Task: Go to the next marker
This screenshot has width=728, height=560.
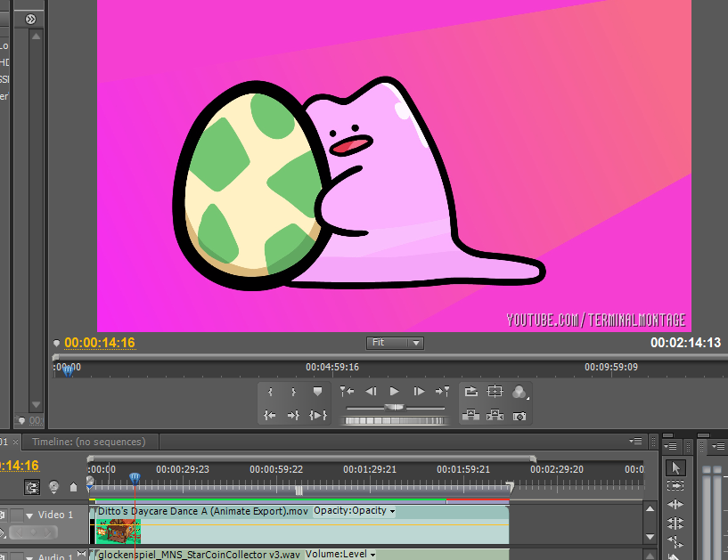Action: [443, 392]
